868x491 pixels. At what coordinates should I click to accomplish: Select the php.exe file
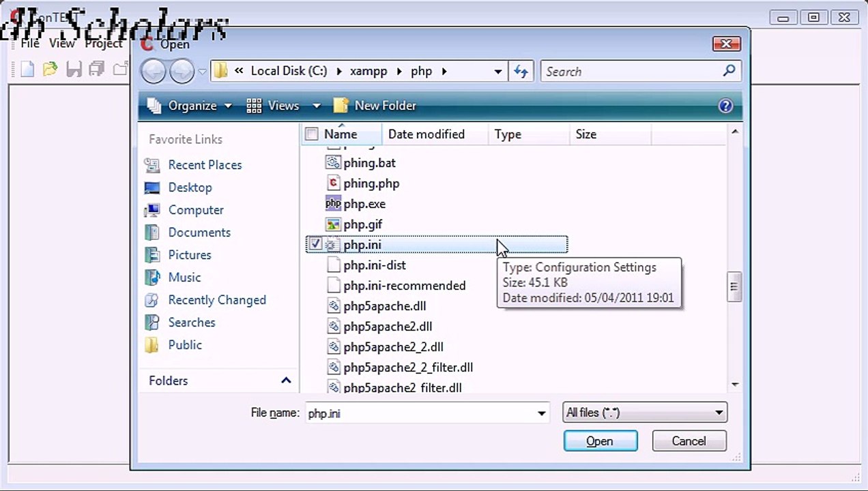(x=364, y=204)
